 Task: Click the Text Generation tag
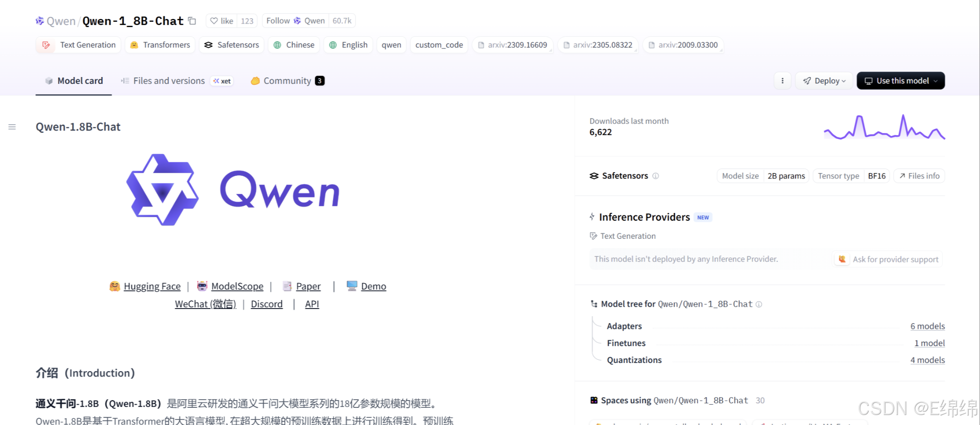78,45
